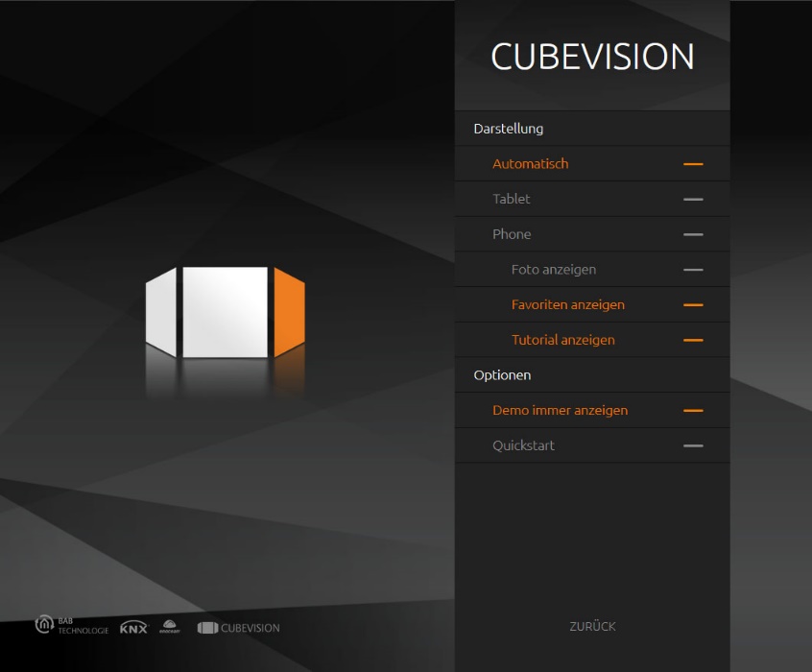Screen dimensions: 812x672
Task: Click the Optionen section header
Action: point(502,375)
